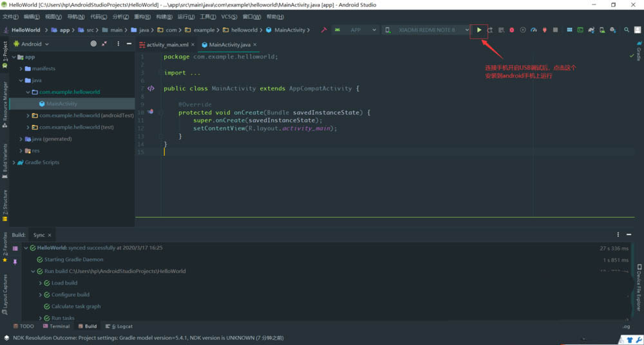644x345 pixels.
Task: Toggle the pin icon in Build panel
Action: click(15, 261)
